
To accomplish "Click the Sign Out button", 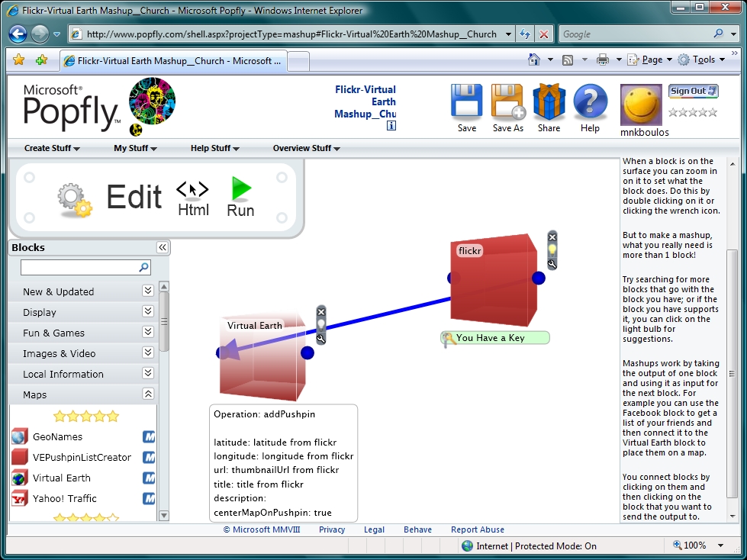I will pos(693,91).
